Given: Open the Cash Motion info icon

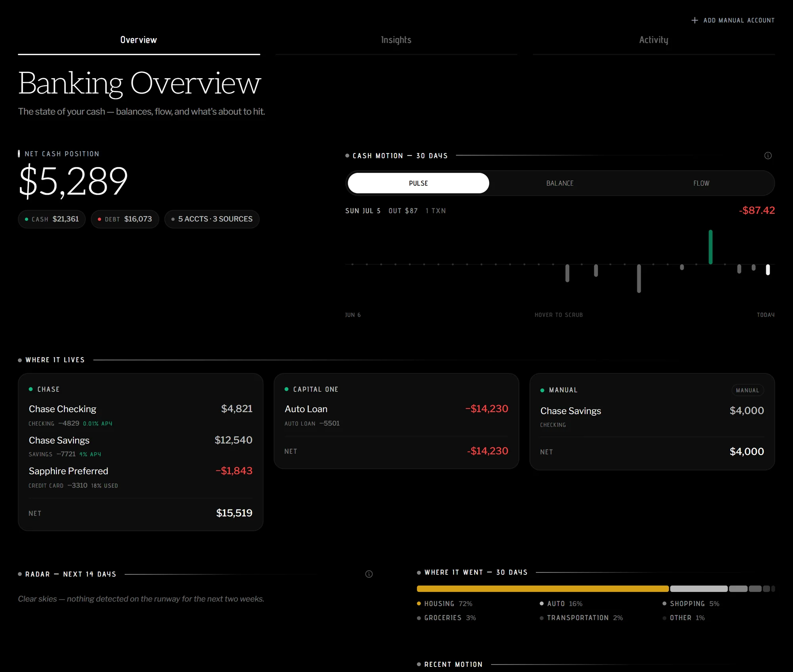Looking at the screenshot, I should tap(768, 156).
